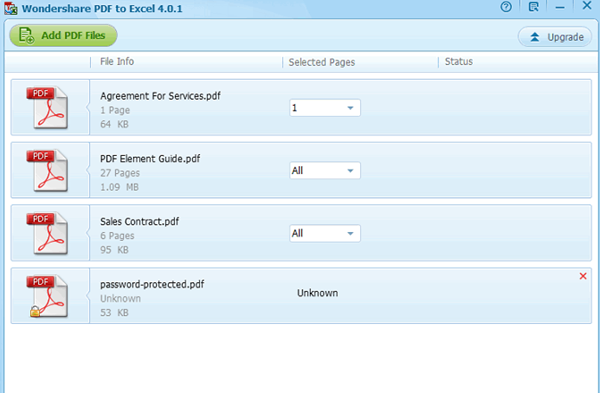Open page dropdown for PDF Element Guide.pdf

(325, 171)
